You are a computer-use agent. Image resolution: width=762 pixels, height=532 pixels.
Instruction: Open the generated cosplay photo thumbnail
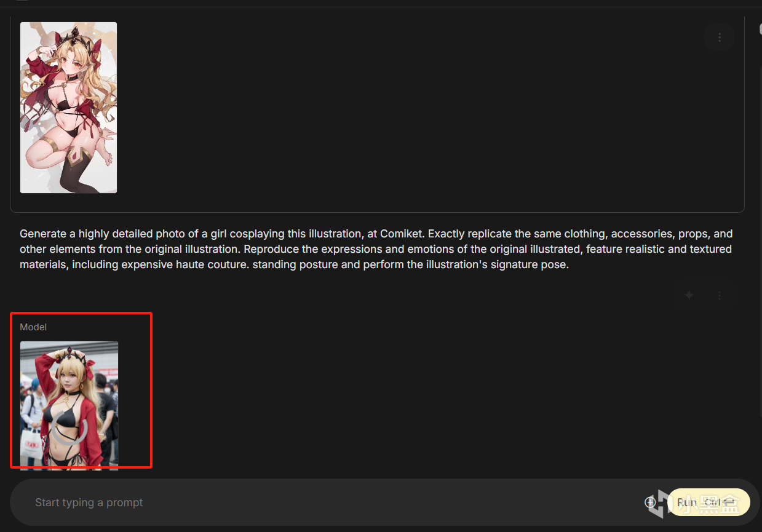pos(69,406)
